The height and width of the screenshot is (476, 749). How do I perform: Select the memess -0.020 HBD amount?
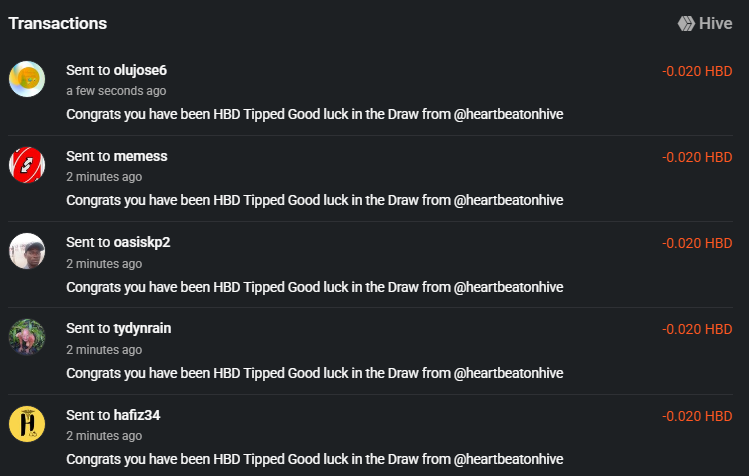[697, 157]
